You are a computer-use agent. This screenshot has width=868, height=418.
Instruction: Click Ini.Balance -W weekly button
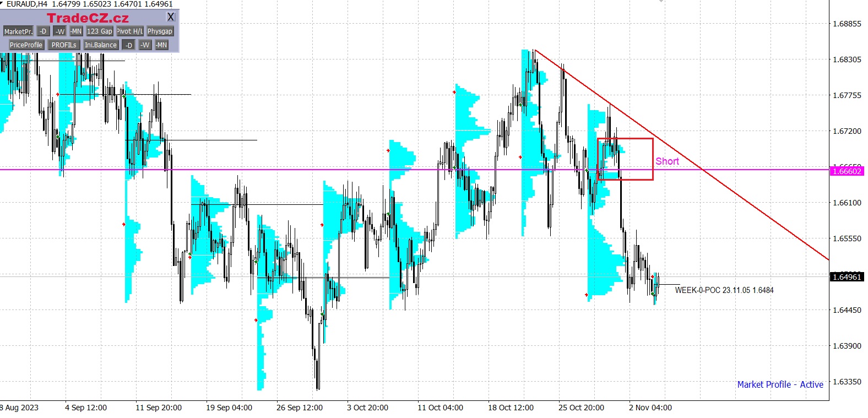(145, 45)
